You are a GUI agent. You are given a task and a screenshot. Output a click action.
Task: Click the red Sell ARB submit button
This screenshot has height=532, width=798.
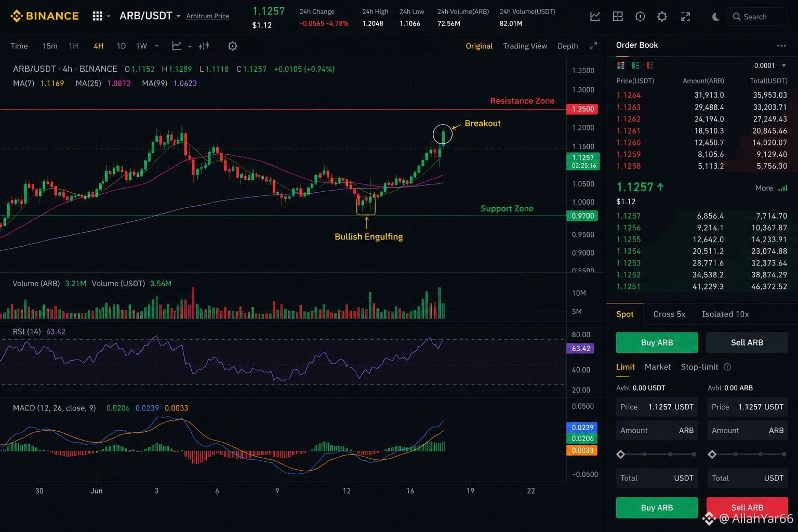747,508
